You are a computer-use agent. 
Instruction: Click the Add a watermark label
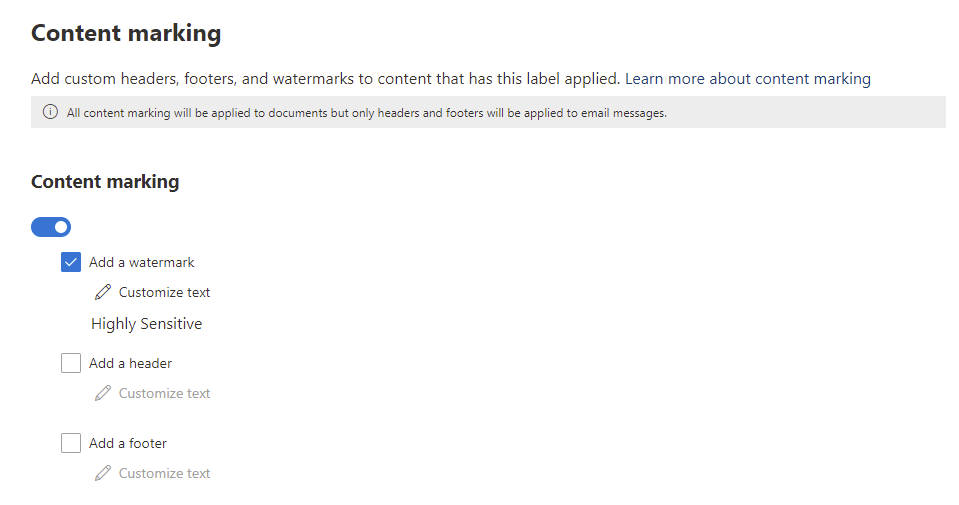click(142, 263)
